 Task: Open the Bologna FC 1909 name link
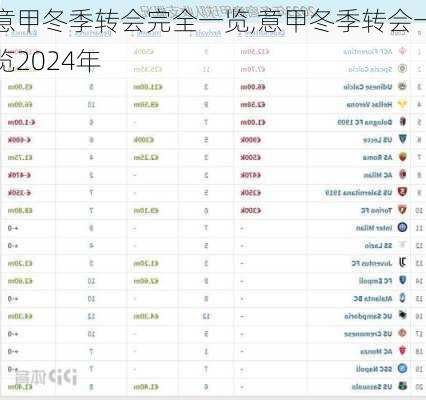[x=365, y=122]
